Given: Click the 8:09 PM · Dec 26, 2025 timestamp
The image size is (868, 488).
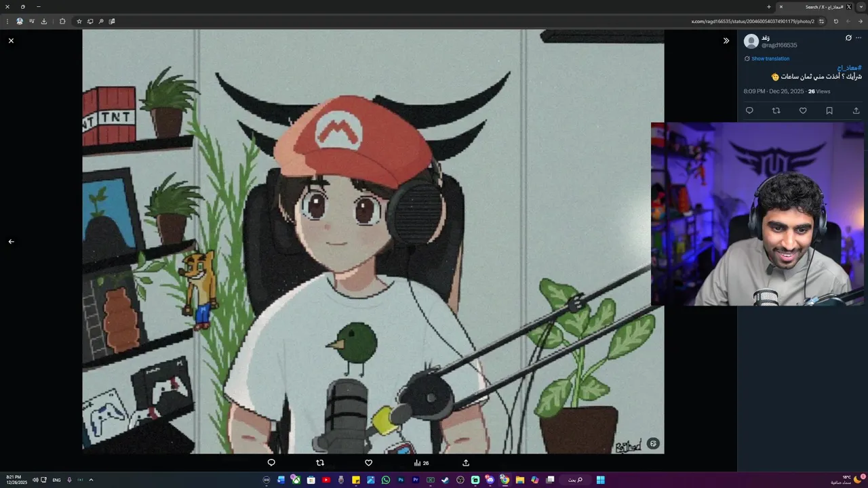Looking at the screenshot, I should (773, 91).
